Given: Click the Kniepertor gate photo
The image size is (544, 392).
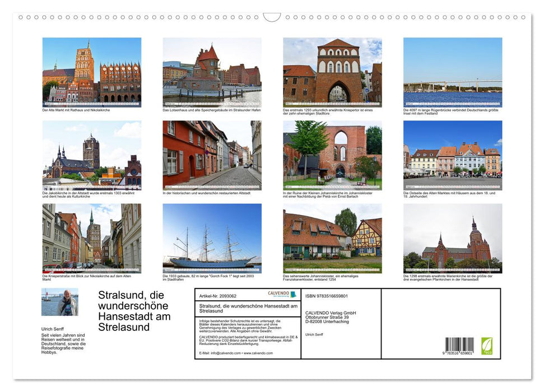Looking at the screenshot, I should [x=333, y=72].
